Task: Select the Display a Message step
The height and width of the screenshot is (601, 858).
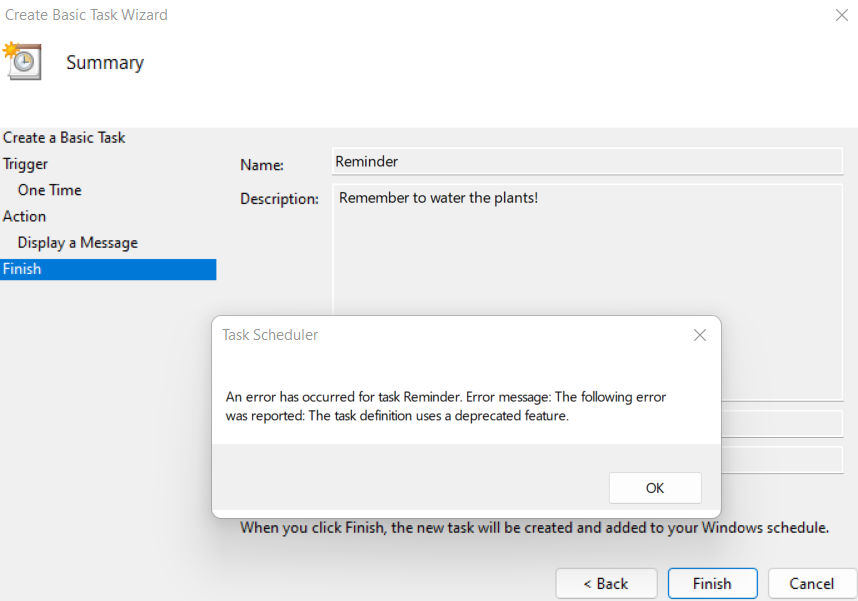Action: [78, 243]
